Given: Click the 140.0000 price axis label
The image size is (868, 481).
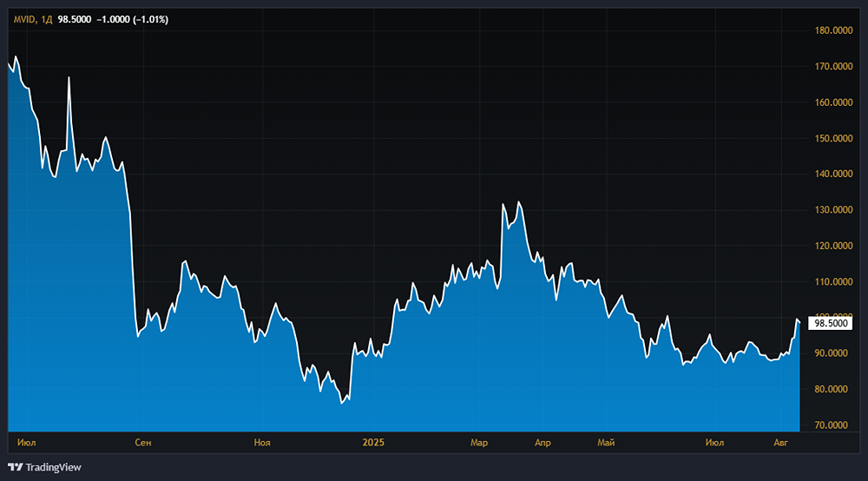Looking at the screenshot, I should [833, 174].
